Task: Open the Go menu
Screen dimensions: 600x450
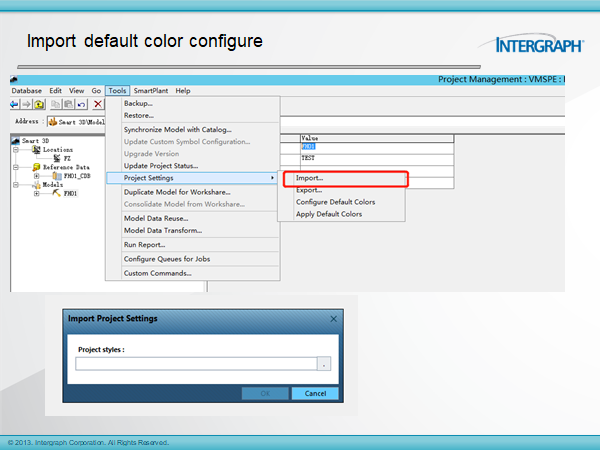Action: point(96,91)
